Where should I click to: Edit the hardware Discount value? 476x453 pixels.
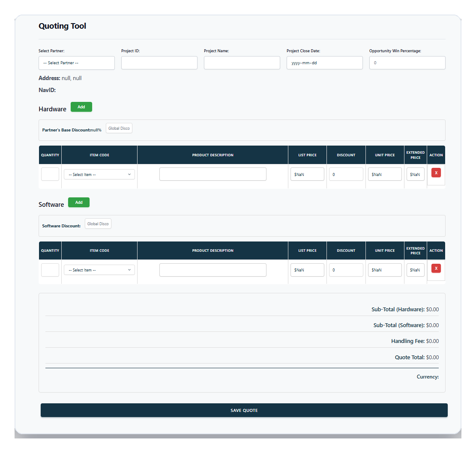pos(346,174)
